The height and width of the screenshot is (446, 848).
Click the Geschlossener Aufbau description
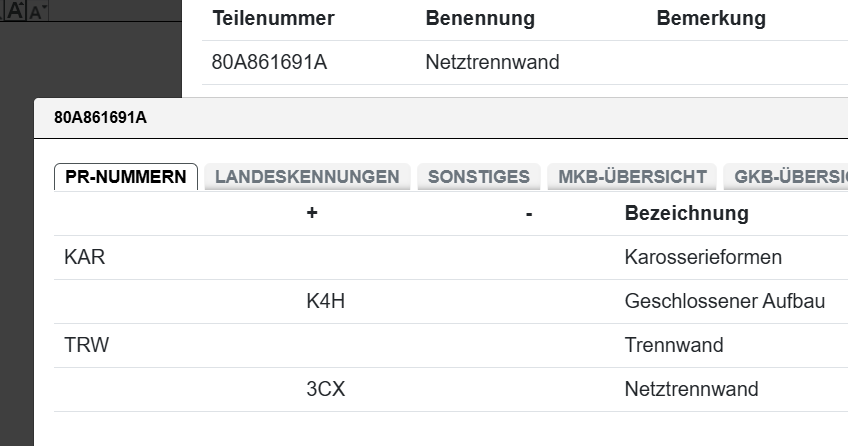tap(724, 301)
